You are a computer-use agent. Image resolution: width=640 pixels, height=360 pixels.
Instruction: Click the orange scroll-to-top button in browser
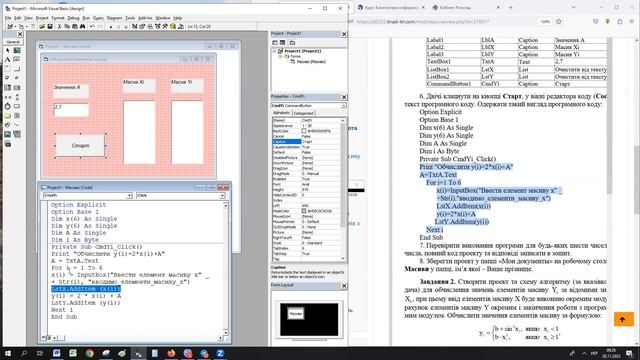tap(624, 319)
